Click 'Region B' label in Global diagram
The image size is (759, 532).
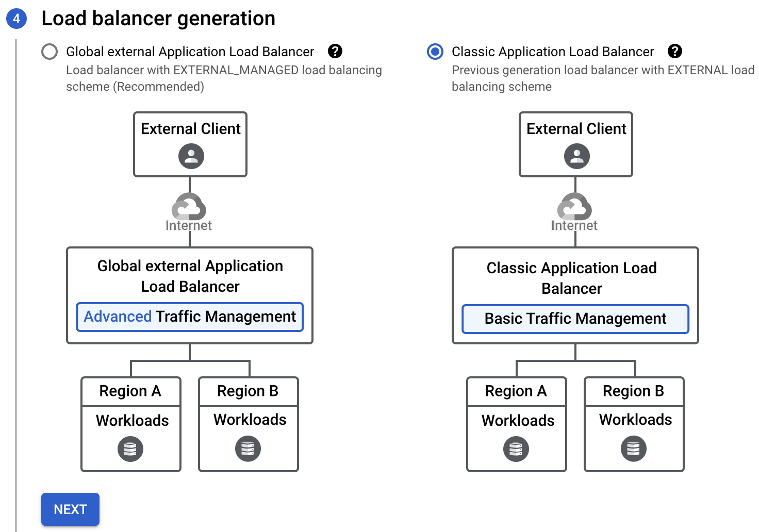pyautogui.click(x=248, y=391)
